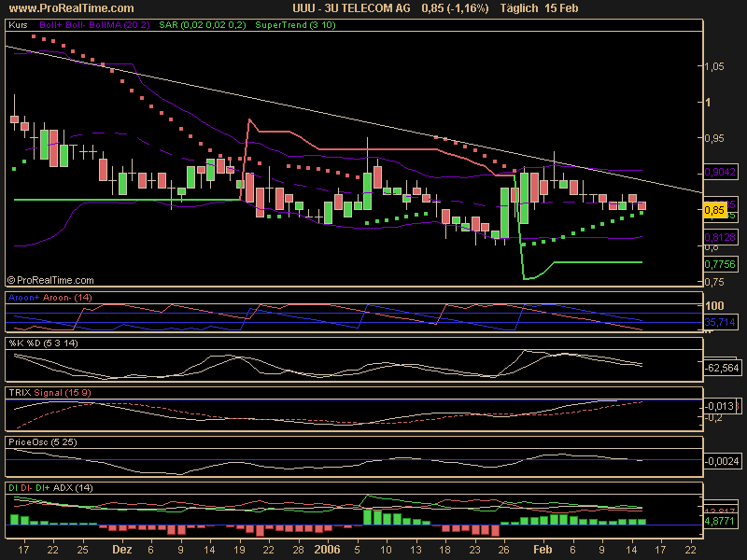
Task: Click the 0,75 price axis label
Action: pyautogui.click(x=714, y=282)
